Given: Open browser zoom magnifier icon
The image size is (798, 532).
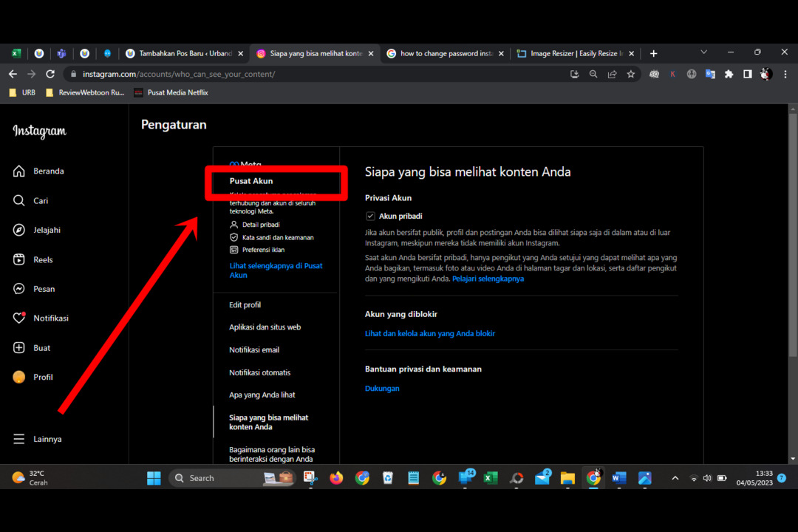Looking at the screenshot, I should point(593,75).
